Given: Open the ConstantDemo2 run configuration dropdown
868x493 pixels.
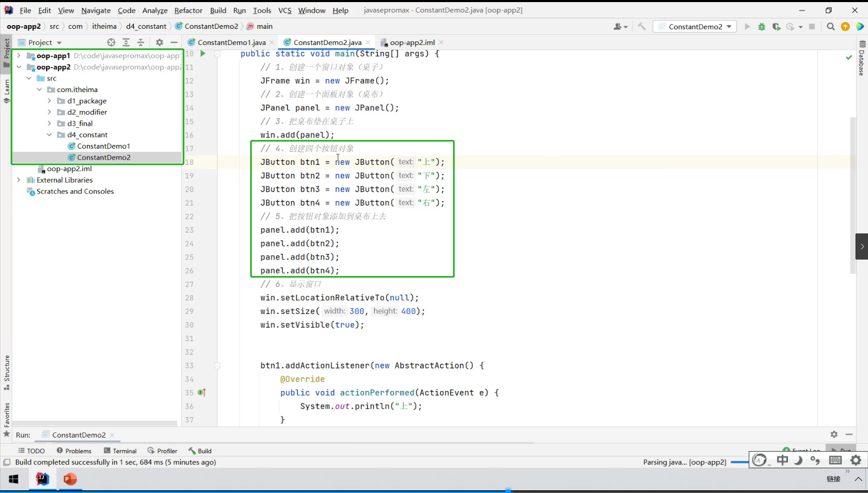Looking at the screenshot, I should (695, 27).
